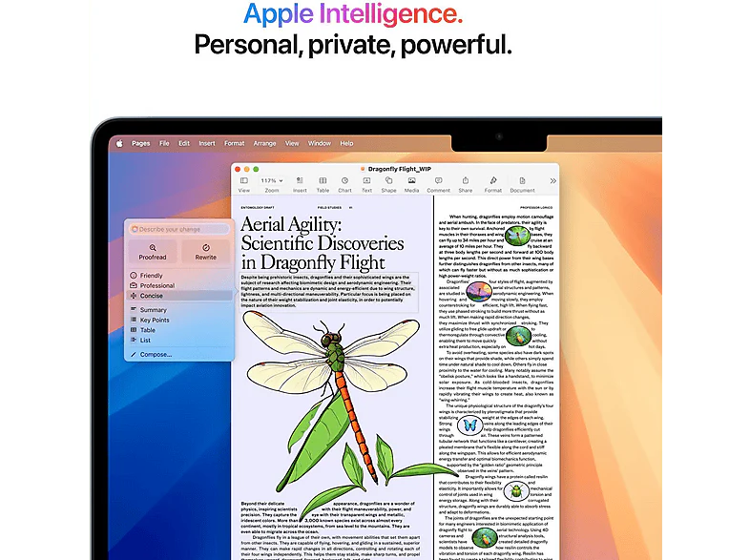Open the Format menu in menu bar

[235, 143]
